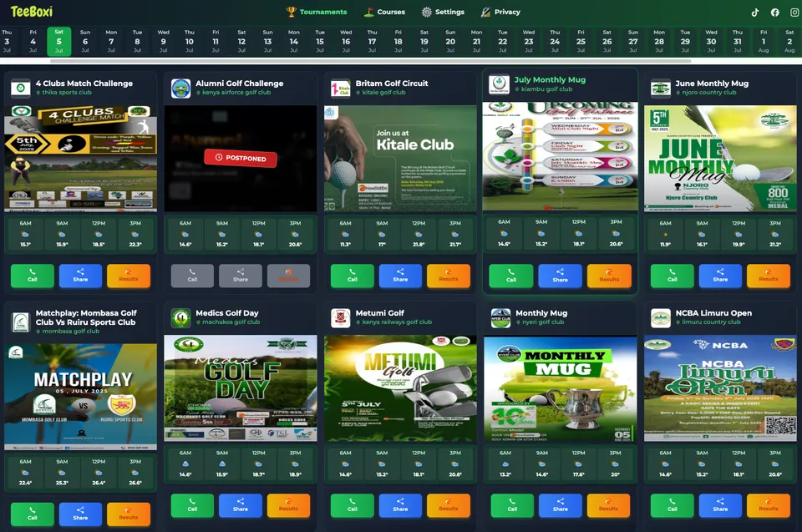Select Thu 3 Jul date

[x=7, y=41]
